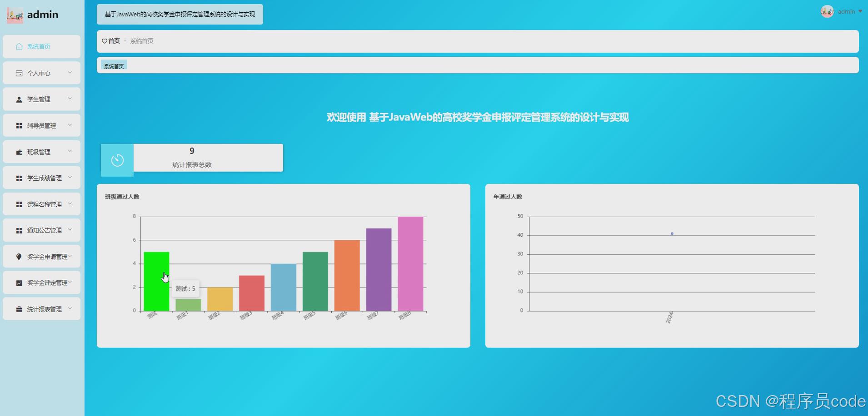
Task: Click the admin avatar in the top right
Action: pyautogui.click(x=827, y=11)
